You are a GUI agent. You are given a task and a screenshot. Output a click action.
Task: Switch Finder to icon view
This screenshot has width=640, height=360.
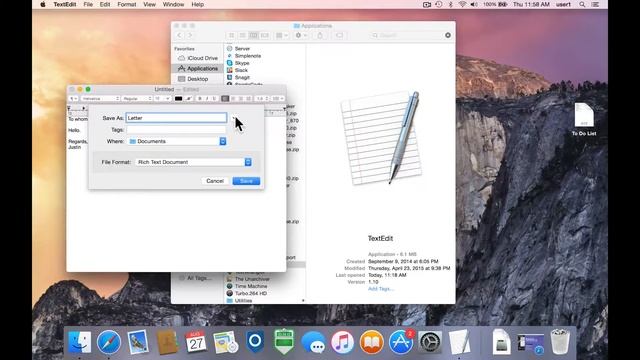(231, 36)
